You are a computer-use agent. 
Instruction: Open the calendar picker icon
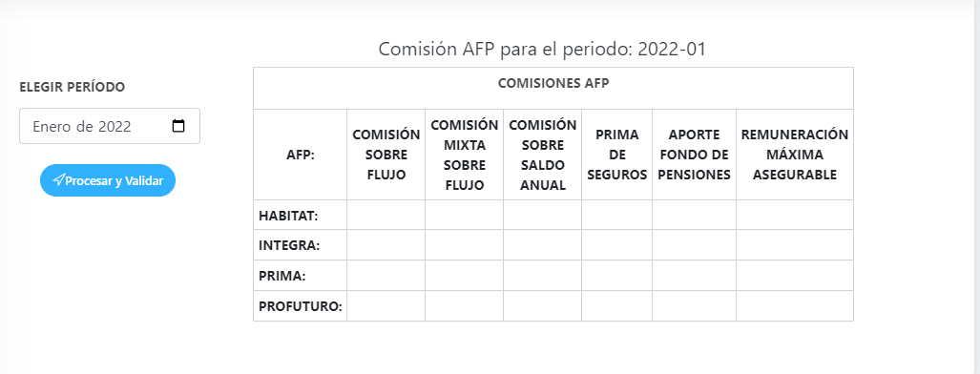click(178, 126)
